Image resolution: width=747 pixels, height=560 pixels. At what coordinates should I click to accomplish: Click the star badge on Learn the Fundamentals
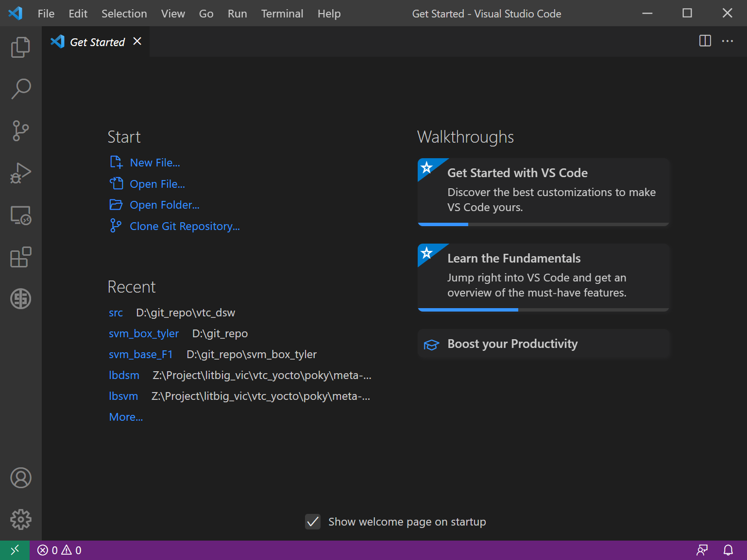pyautogui.click(x=427, y=253)
